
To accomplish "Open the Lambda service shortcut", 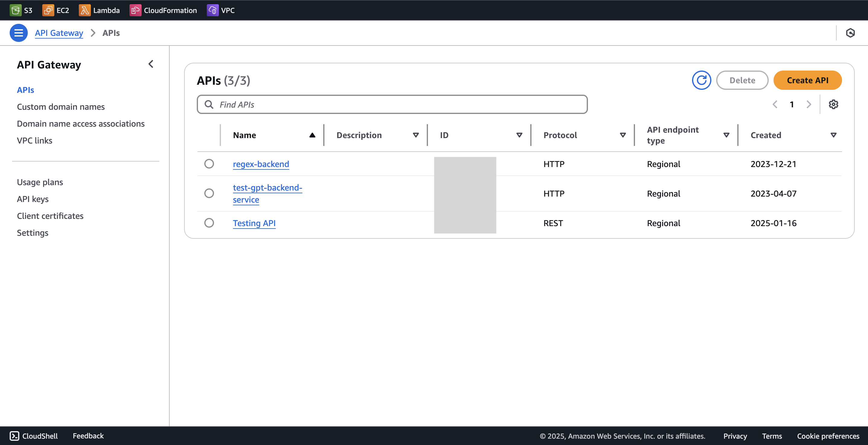I will tap(99, 10).
